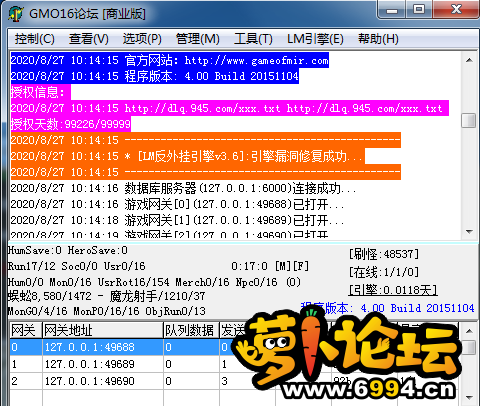Select the 授权信息: log line
This screenshot has width=480, height=406.
(40, 92)
